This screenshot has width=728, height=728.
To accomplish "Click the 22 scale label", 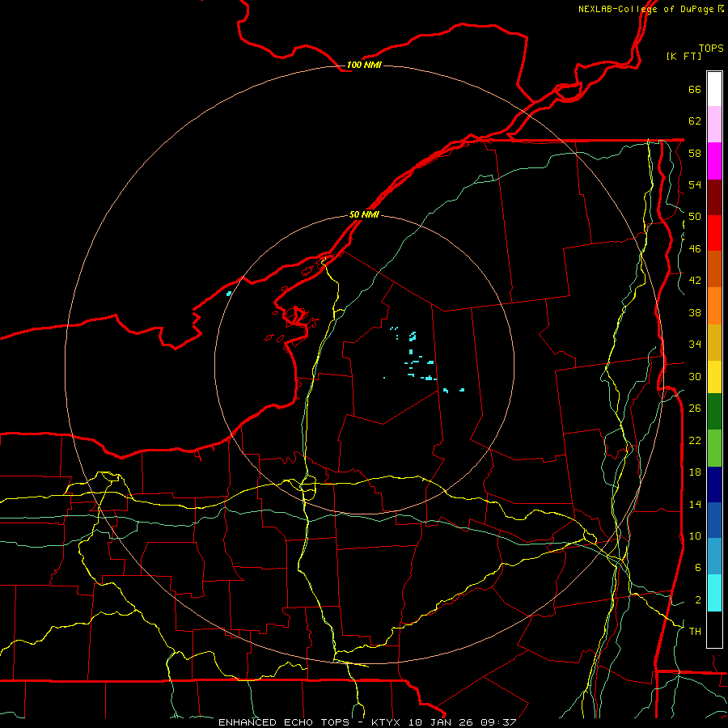I will [x=695, y=440].
